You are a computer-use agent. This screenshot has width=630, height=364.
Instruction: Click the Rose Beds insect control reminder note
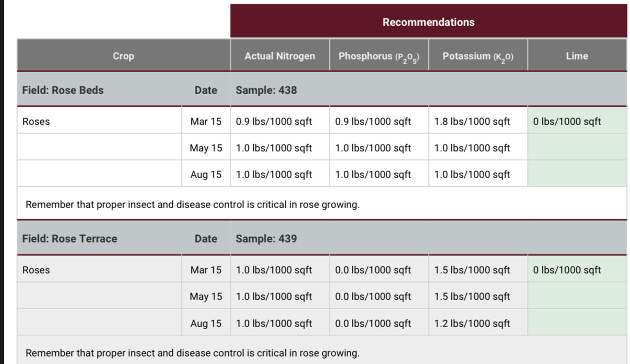tap(192, 204)
